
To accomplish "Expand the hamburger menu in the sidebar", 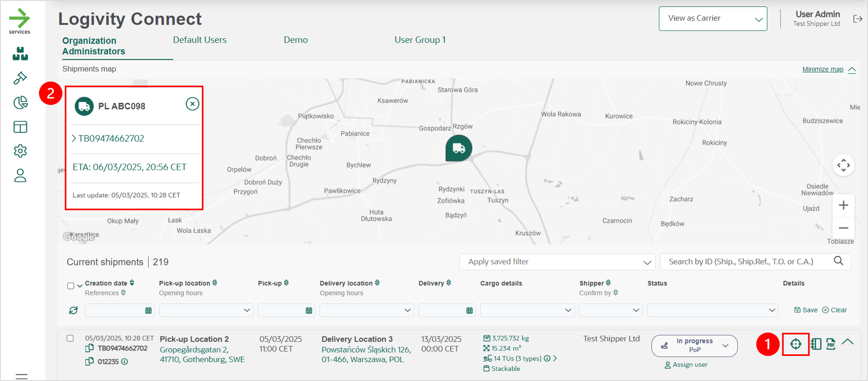I will (22, 376).
